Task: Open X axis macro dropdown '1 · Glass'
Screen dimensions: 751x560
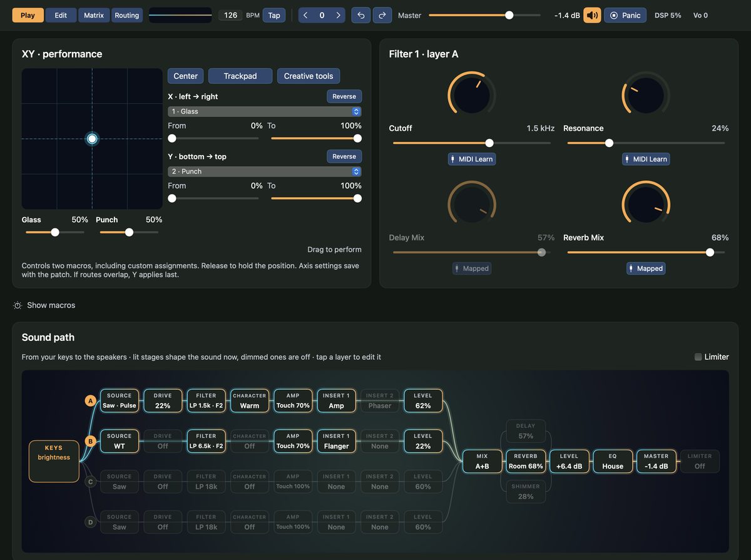Action: pyautogui.click(x=265, y=111)
